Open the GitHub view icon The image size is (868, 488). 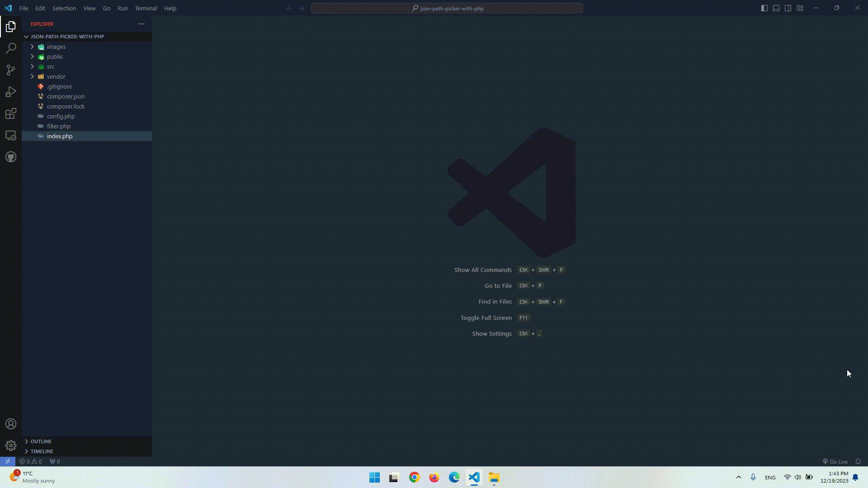tap(11, 157)
